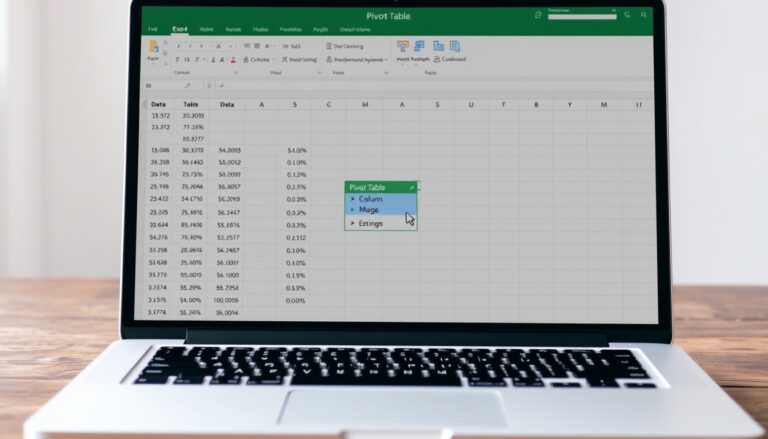The image size is (768, 439).
Task: Select column header U
Action: click(471, 104)
